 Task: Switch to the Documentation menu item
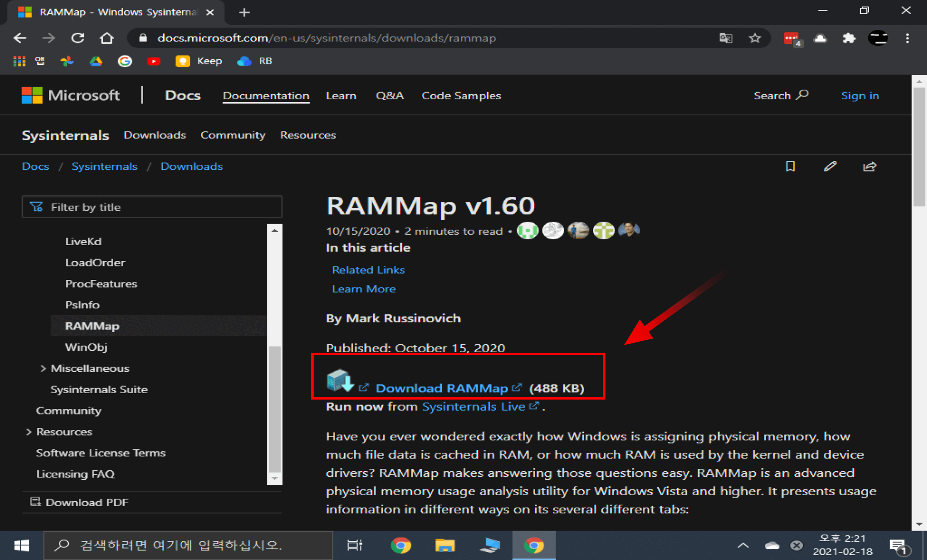(266, 96)
